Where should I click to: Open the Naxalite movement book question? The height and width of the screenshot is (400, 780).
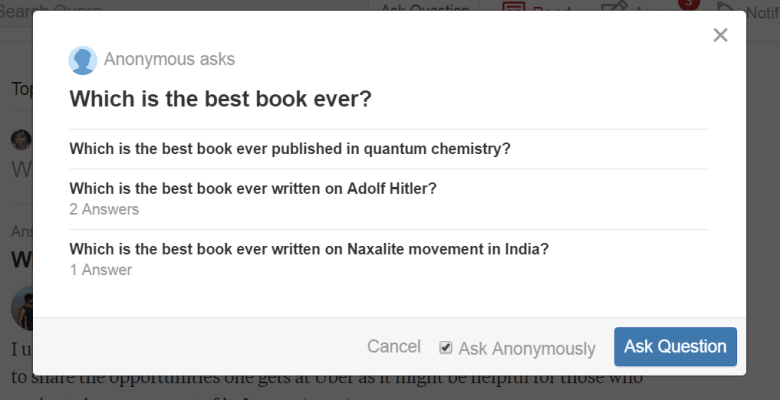click(x=309, y=249)
